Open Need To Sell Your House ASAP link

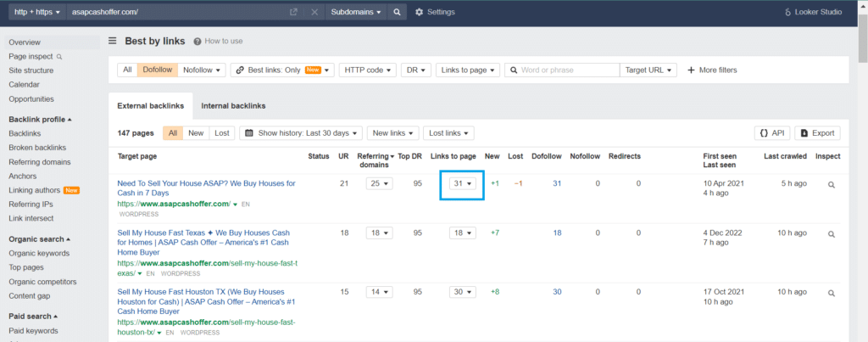pos(206,188)
